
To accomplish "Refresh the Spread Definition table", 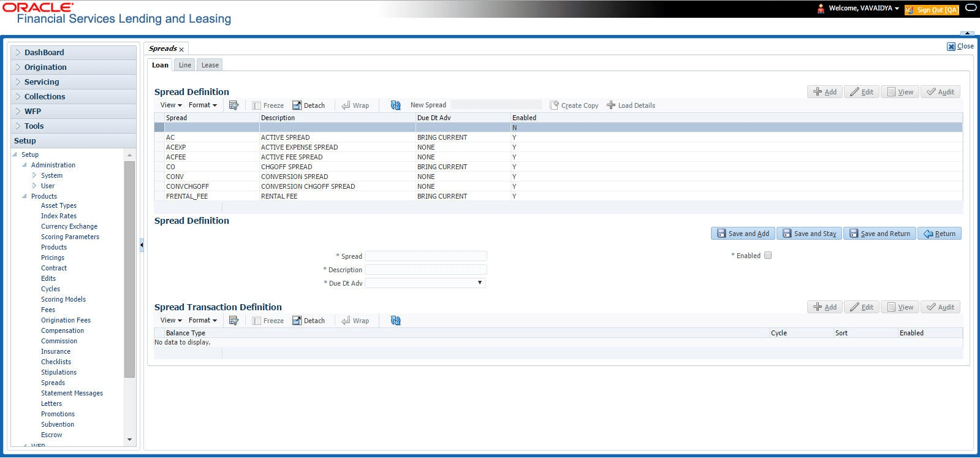I will pos(395,105).
